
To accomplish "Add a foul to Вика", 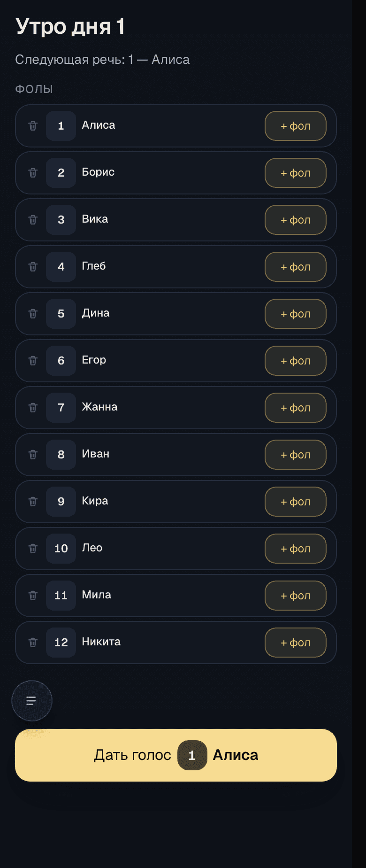I will [x=296, y=220].
